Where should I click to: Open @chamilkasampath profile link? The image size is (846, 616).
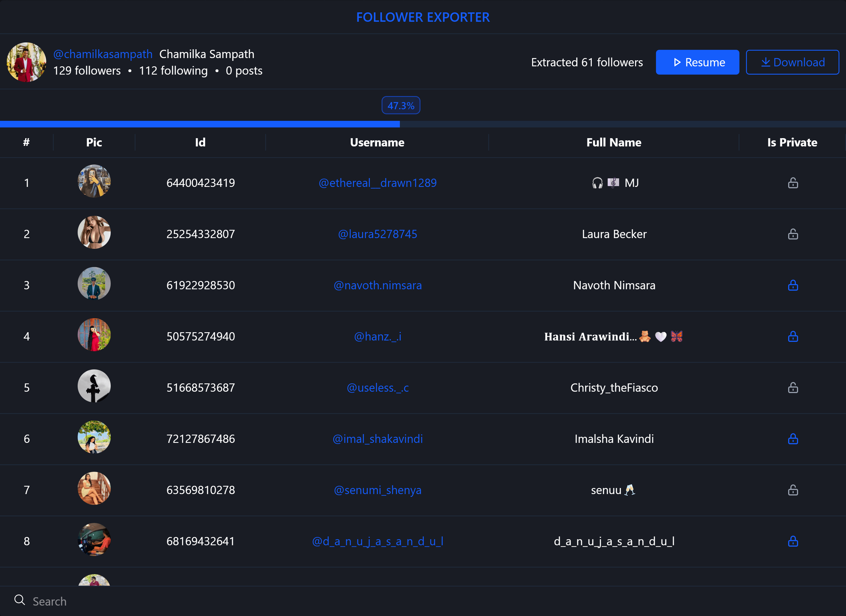click(x=102, y=54)
